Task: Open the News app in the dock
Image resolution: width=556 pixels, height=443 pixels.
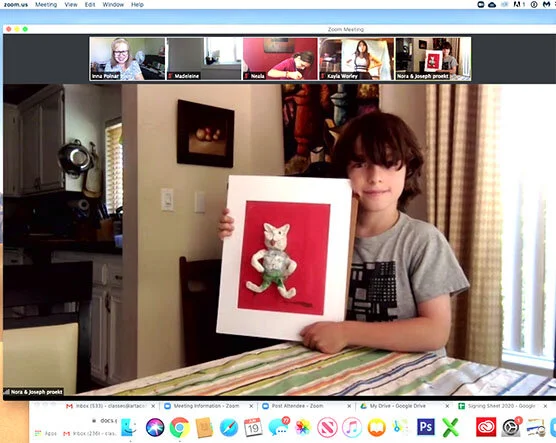Action: point(327,427)
